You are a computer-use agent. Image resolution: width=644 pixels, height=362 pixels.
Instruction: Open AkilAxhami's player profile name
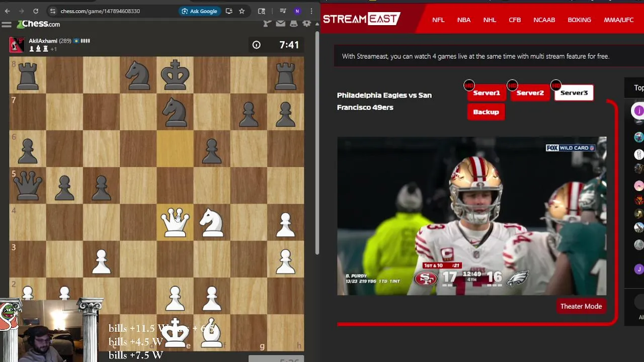(43, 41)
